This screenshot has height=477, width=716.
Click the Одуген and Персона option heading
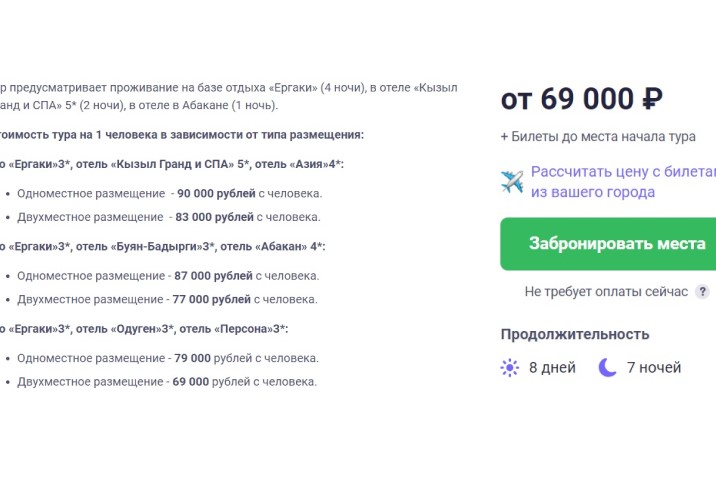click(x=150, y=328)
